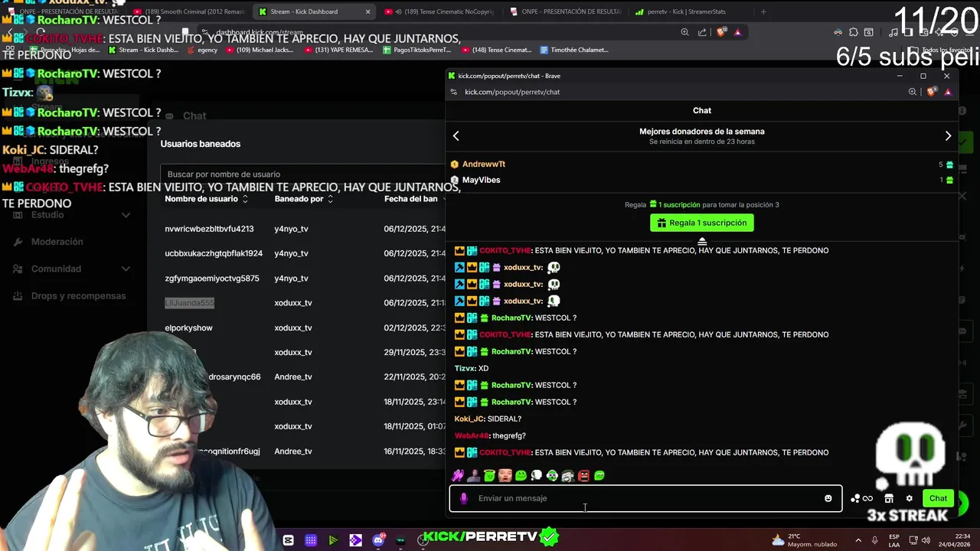Open the YAPE REMESA bookmark

(338, 50)
